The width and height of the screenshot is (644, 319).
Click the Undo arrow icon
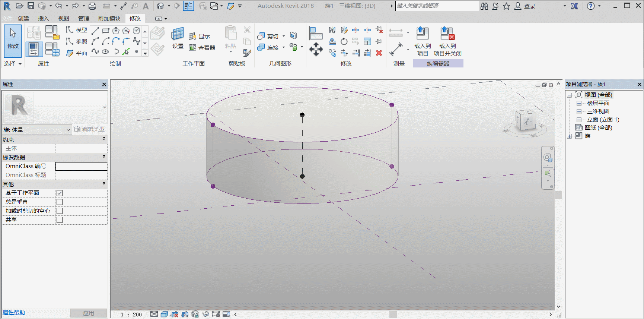pyautogui.click(x=58, y=6)
